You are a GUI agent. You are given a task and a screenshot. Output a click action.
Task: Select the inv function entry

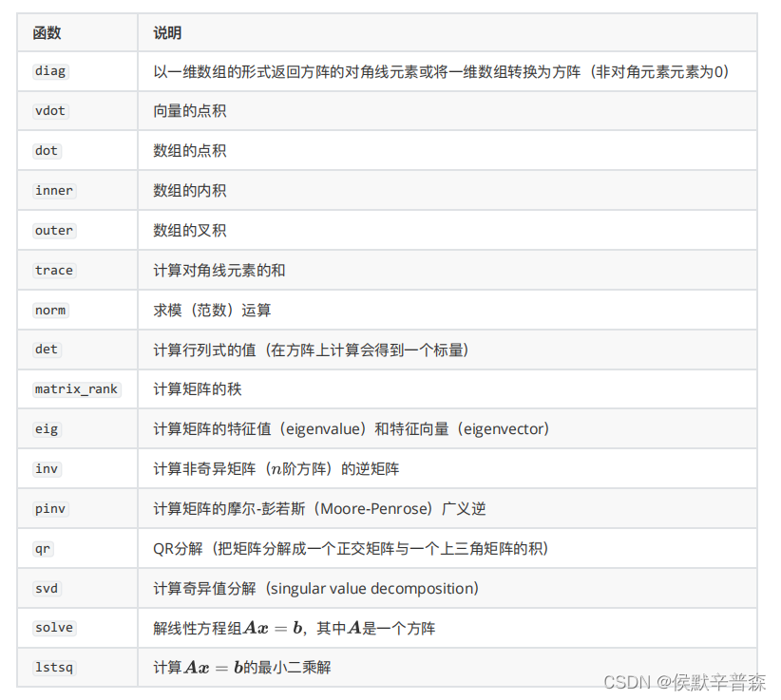(x=46, y=468)
